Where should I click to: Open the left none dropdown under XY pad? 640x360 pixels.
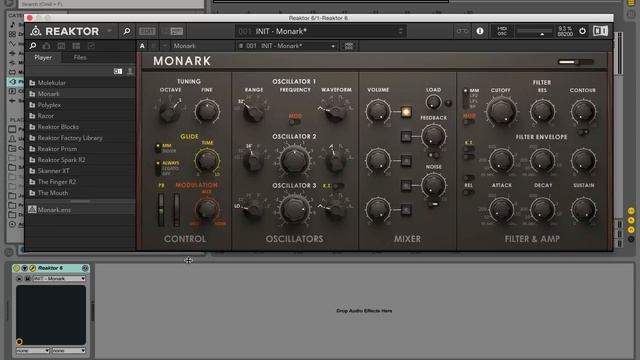coord(33,351)
